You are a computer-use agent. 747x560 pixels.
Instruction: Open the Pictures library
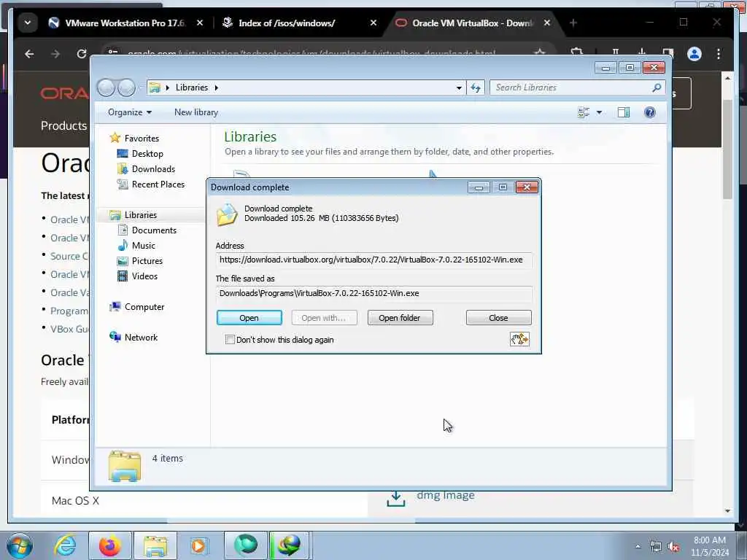(147, 261)
